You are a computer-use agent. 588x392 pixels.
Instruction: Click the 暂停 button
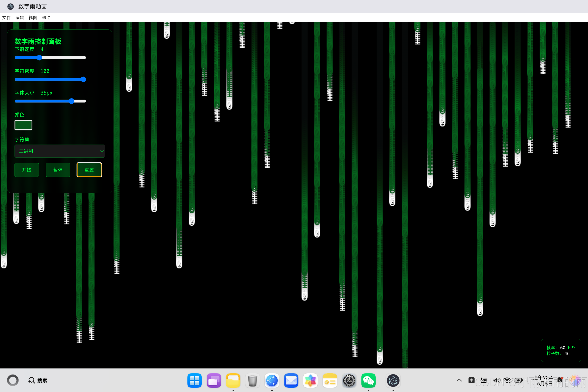tap(58, 170)
